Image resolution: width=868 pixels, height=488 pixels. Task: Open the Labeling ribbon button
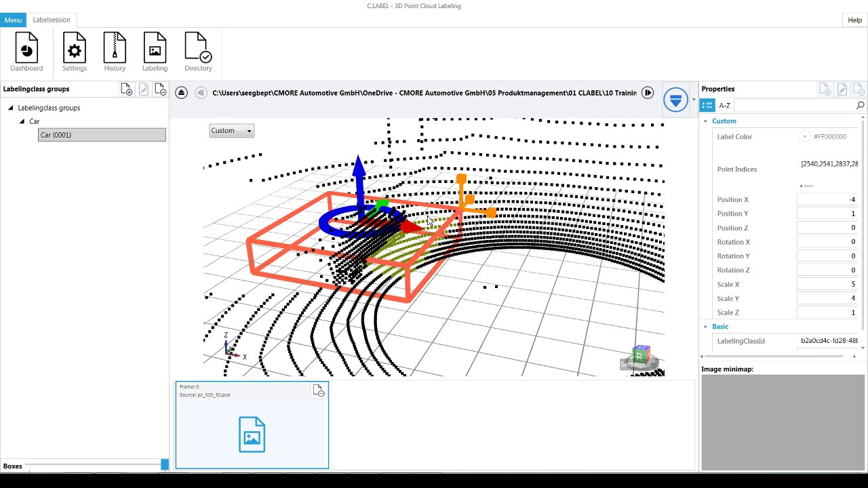pos(155,52)
